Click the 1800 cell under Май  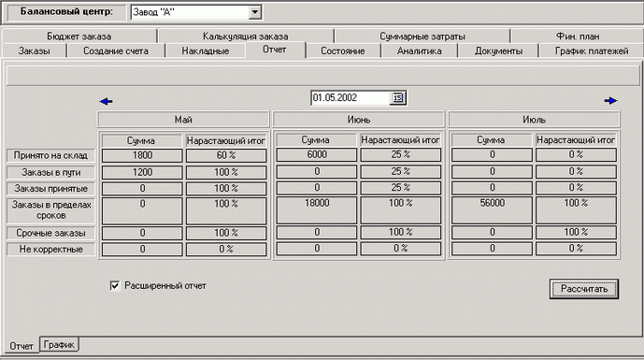click(x=142, y=155)
